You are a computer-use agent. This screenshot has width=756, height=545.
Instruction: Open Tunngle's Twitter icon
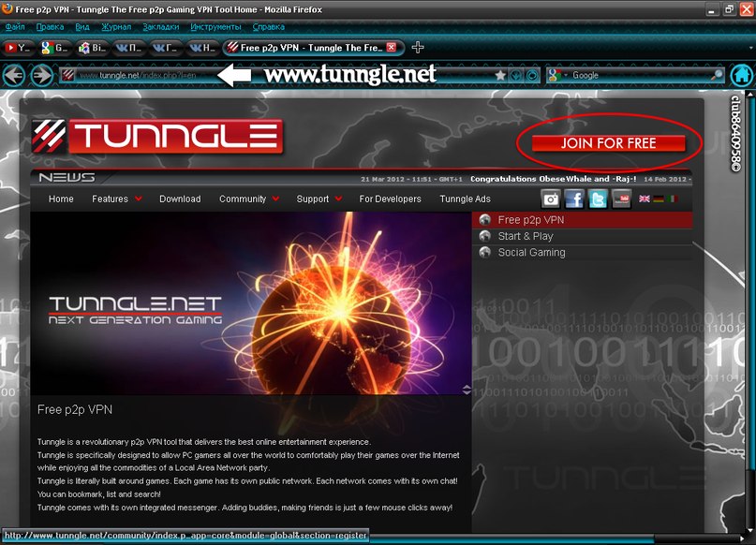tap(598, 199)
